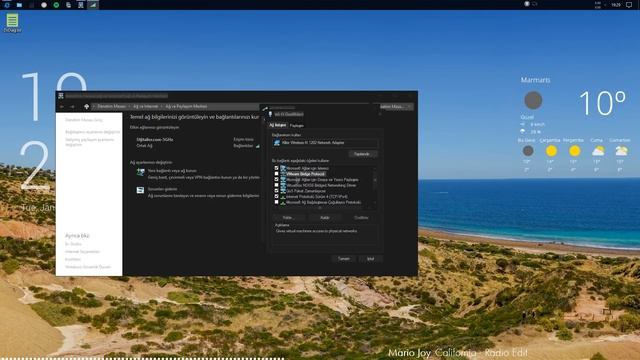Screen dimensions: 640x360
Task: Open the 'Yeni bağlantı veya ağ kurun' link
Action: point(172,171)
